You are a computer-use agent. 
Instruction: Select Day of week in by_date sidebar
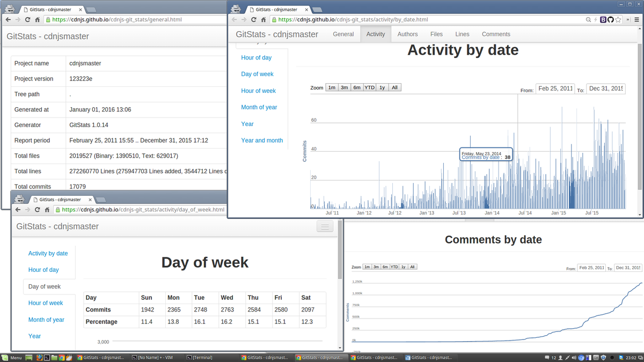(x=258, y=74)
